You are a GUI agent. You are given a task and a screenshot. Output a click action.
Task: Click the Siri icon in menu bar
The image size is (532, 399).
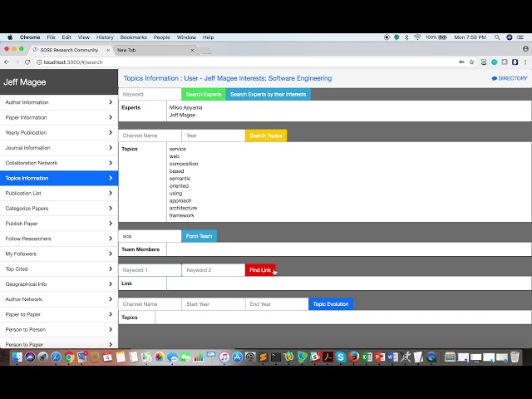click(x=510, y=37)
